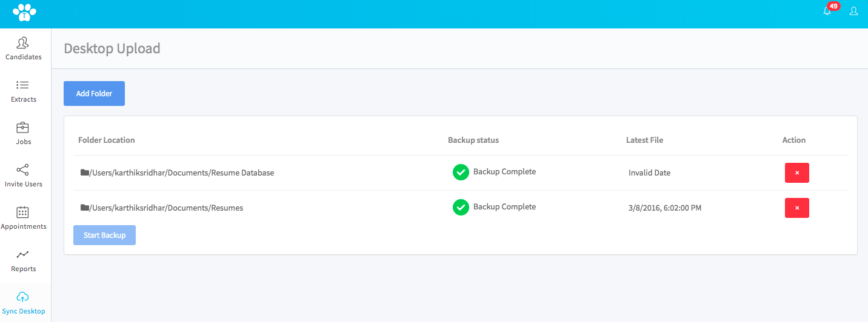Click green checkmark for Resumes backup
The image size is (868, 322).
click(x=461, y=208)
